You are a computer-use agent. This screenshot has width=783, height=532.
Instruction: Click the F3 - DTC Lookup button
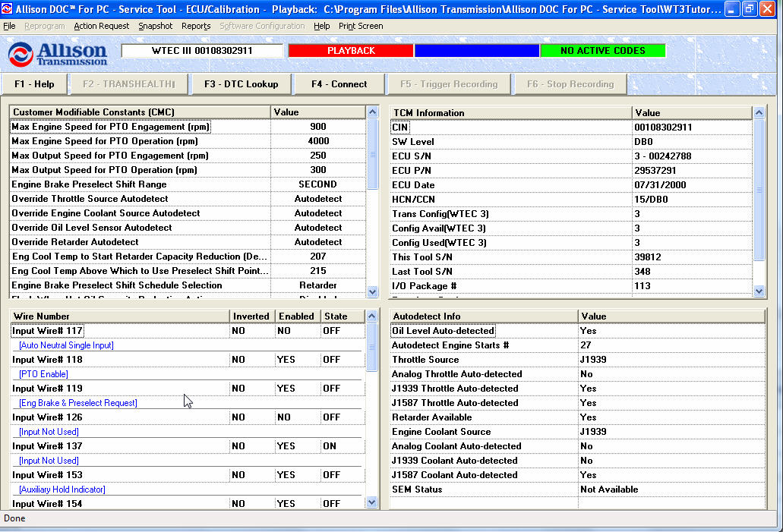tap(242, 83)
